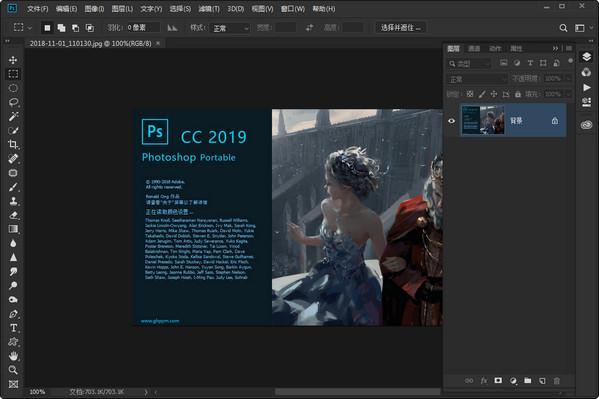Select the Elliptical Marquee tool

[x=13, y=88]
